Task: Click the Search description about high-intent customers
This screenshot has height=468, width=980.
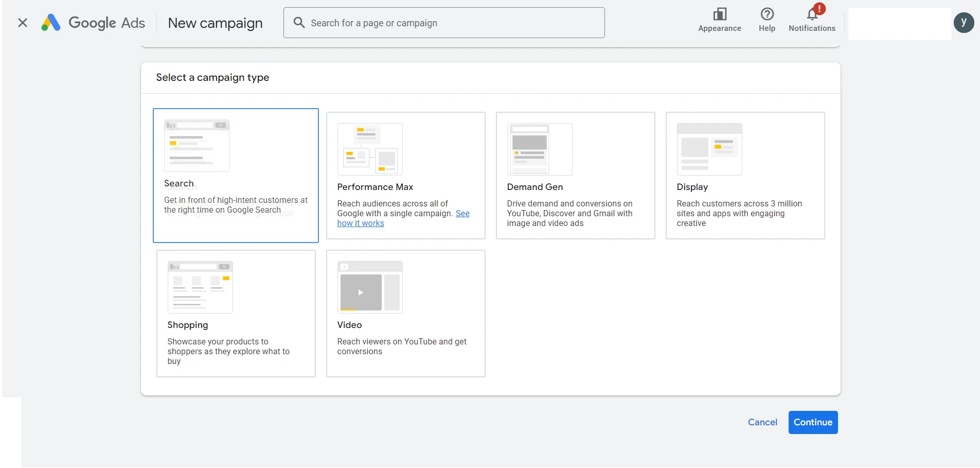Action: click(x=236, y=205)
